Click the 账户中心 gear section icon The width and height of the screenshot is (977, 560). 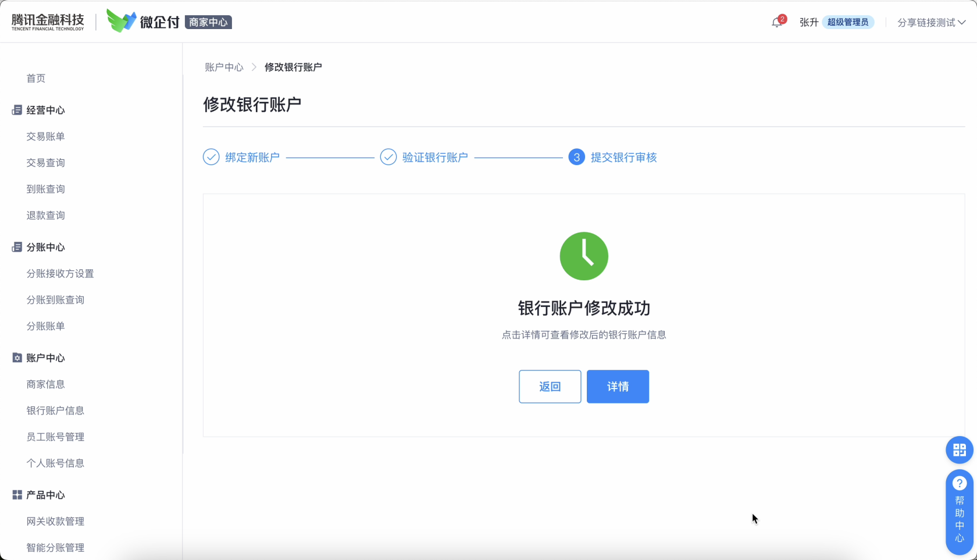pyautogui.click(x=17, y=358)
